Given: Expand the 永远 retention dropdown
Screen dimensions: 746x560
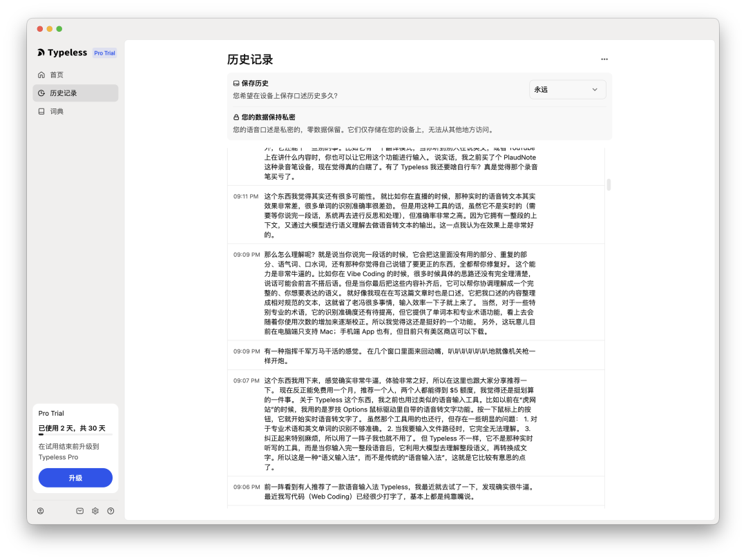Looking at the screenshot, I should [x=567, y=90].
